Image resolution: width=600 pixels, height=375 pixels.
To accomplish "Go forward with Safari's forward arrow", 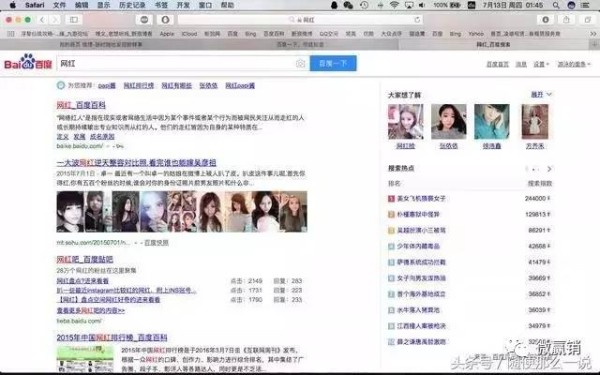I will [55, 20].
